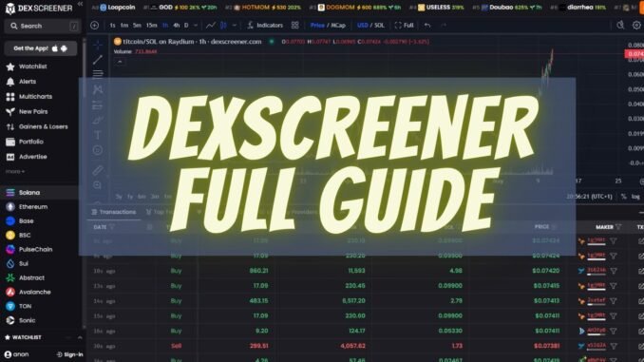The width and height of the screenshot is (644, 362).
Task: Open the layout grid icon
Action: pyautogui.click(x=294, y=26)
